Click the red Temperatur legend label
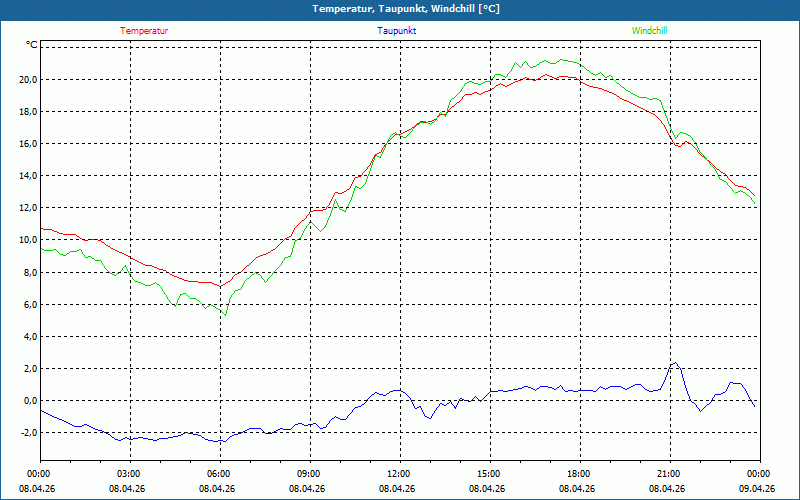800x500 pixels. click(144, 31)
